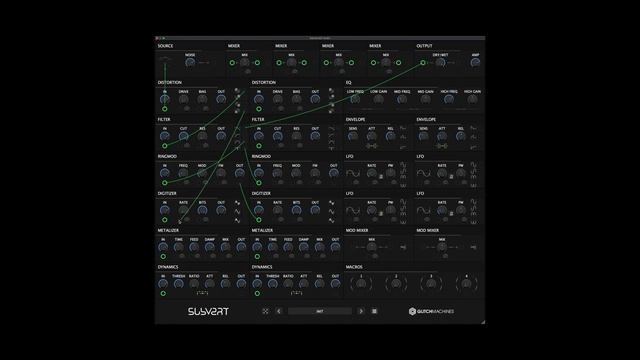The height and width of the screenshot is (360, 640).
Task: Toggle the mode icon in second Mod Mixer
Action: (x=473, y=247)
